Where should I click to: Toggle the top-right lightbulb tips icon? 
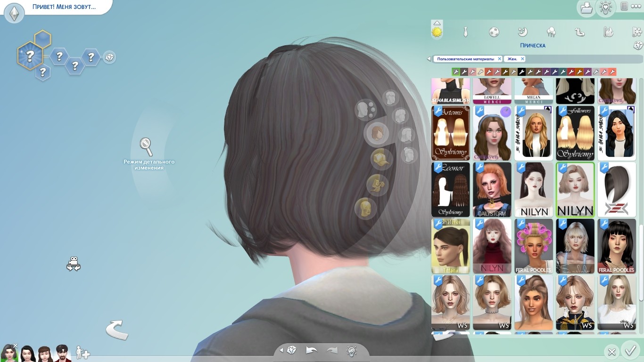pyautogui.click(x=605, y=8)
